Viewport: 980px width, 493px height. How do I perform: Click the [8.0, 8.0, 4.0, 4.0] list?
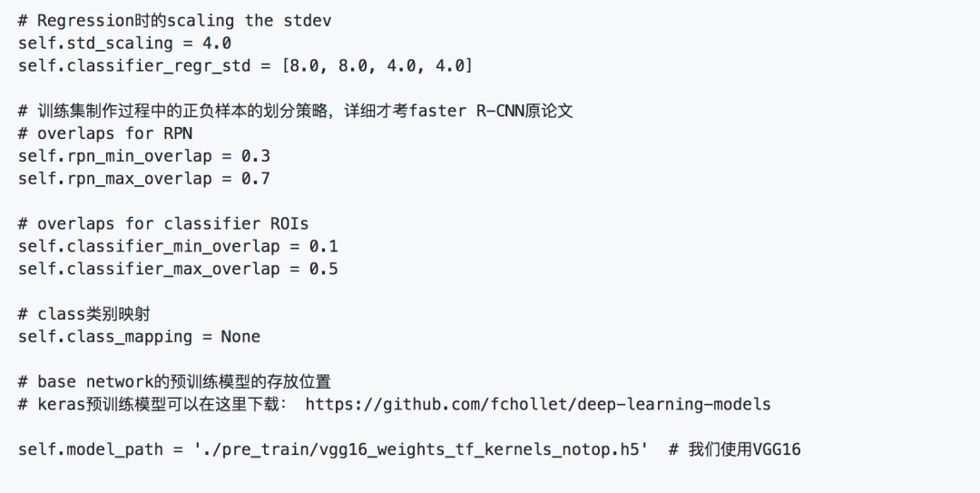coord(377,65)
